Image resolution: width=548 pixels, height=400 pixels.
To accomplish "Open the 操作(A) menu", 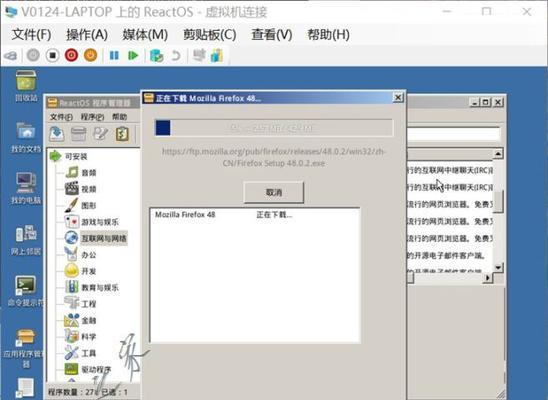I will [x=87, y=35].
